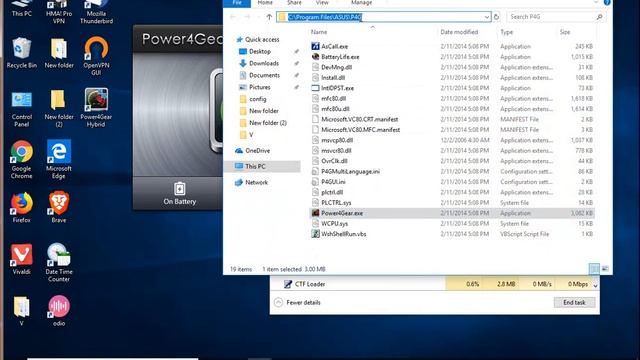
Task: Select WshShellRun.vbs script icon
Action: 315,234
